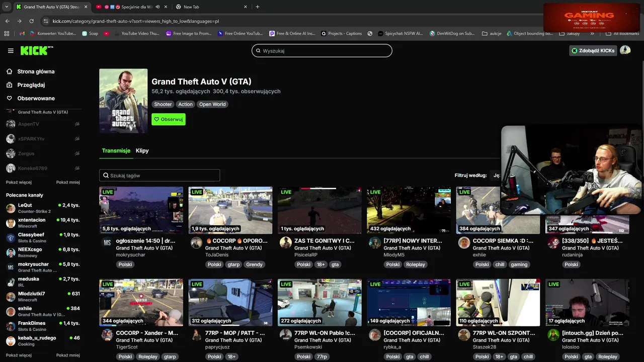Click the KICK logo

36,50
